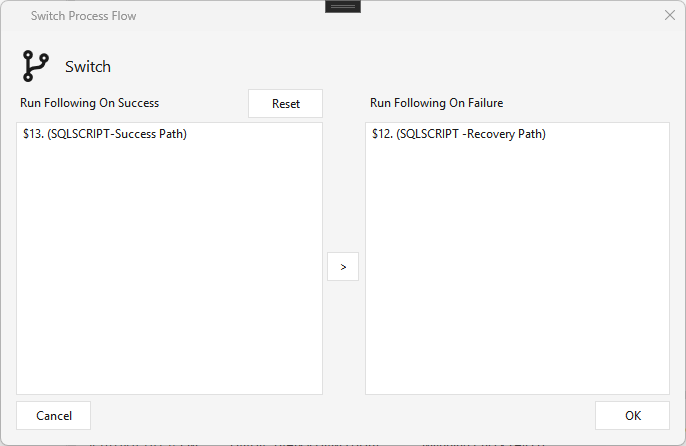Click the Run Following On Failure label
The image size is (686, 446).
437,103
